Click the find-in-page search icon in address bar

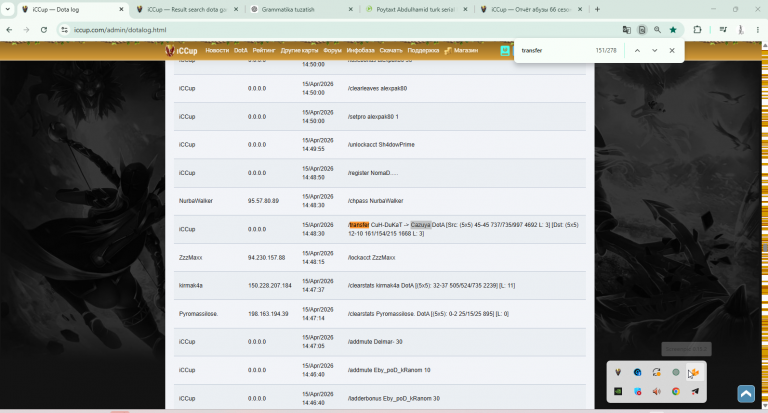coord(642,30)
